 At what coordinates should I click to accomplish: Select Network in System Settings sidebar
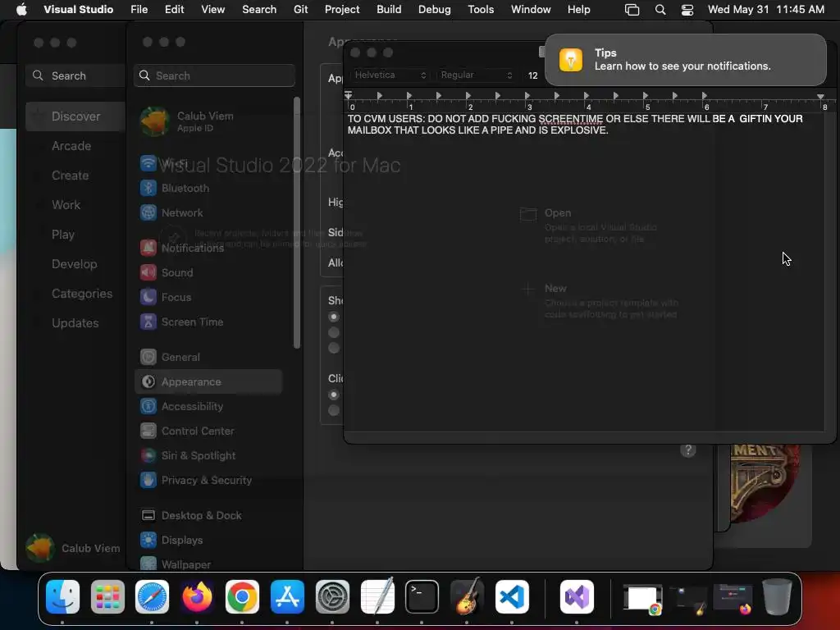(x=209, y=212)
